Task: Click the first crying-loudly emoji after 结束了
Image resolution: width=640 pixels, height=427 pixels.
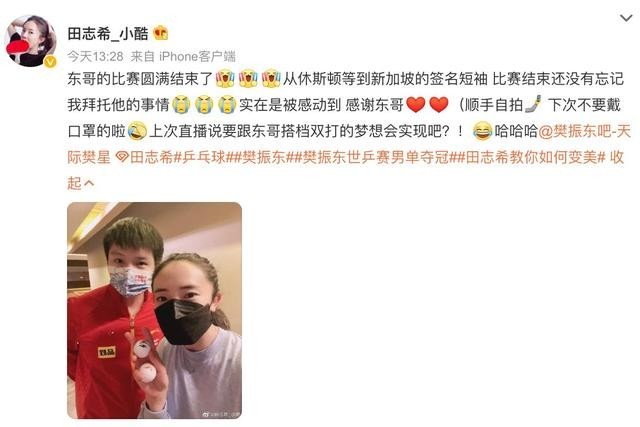Action: coord(225,79)
